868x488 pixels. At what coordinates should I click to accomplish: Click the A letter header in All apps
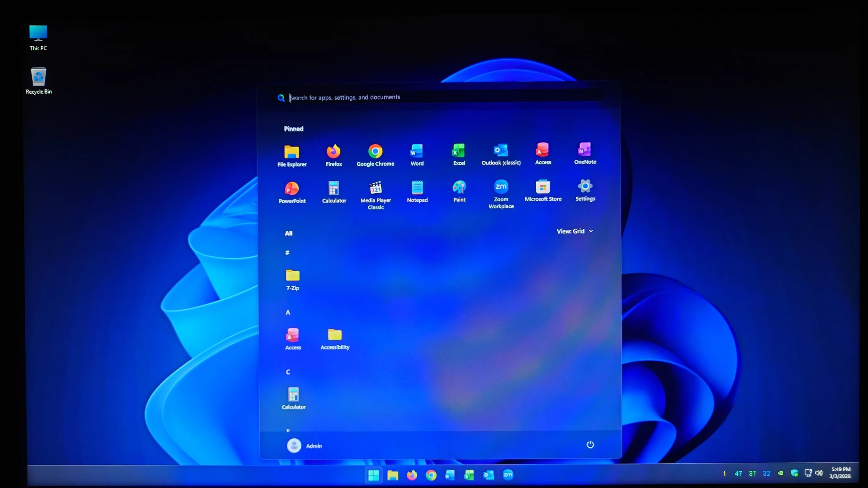(x=288, y=312)
